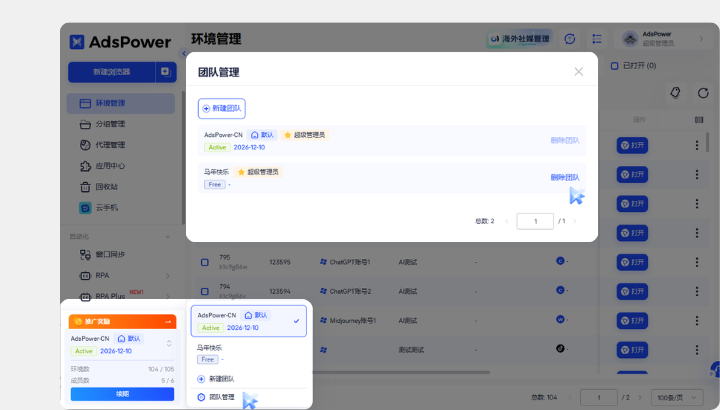
Task: Expand the RPA Plus submenu arrow
Action: [x=168, y=296]
